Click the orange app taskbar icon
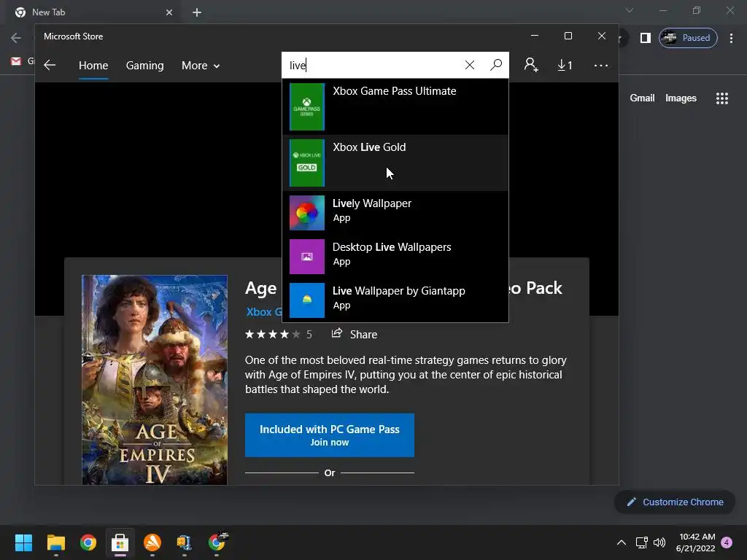 pyautogui.click(x=152, y=542)
